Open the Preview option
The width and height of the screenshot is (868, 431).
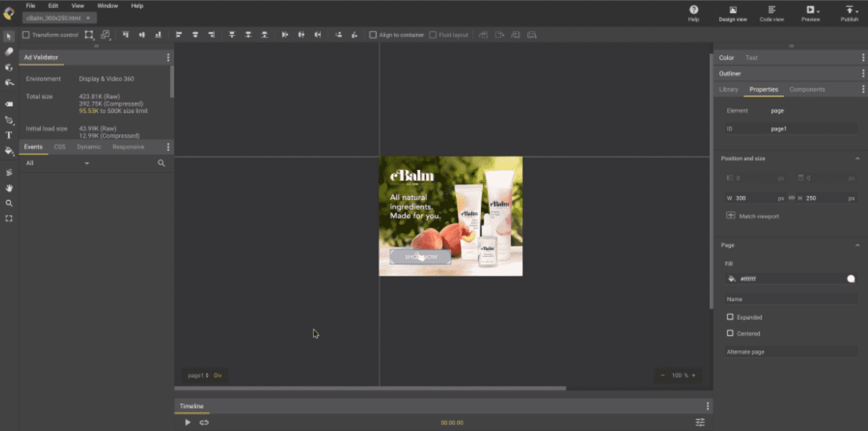pos(811,13)
